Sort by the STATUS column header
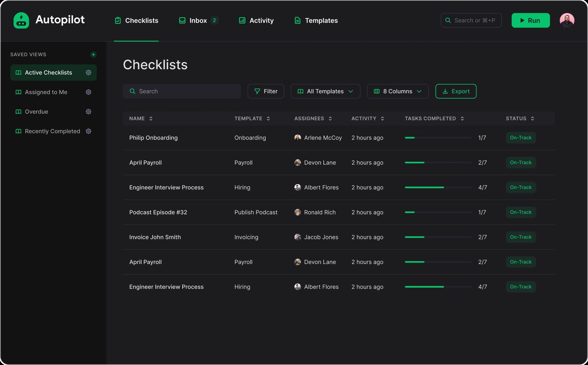Screen dimensions: 588x365 pyautogui.click(x=520, y=118)
